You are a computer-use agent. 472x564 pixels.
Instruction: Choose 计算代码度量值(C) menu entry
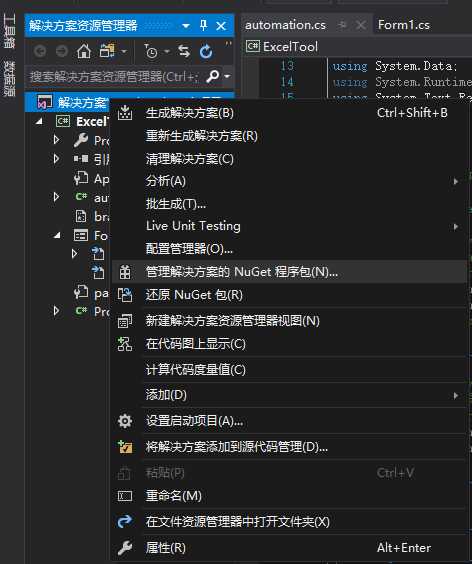click(x=289, y=369)
